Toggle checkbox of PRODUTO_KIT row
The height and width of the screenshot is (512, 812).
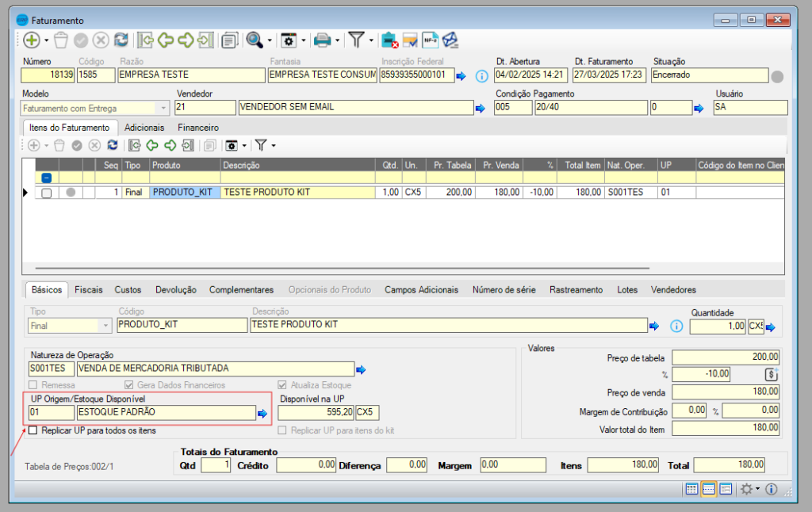47,193
